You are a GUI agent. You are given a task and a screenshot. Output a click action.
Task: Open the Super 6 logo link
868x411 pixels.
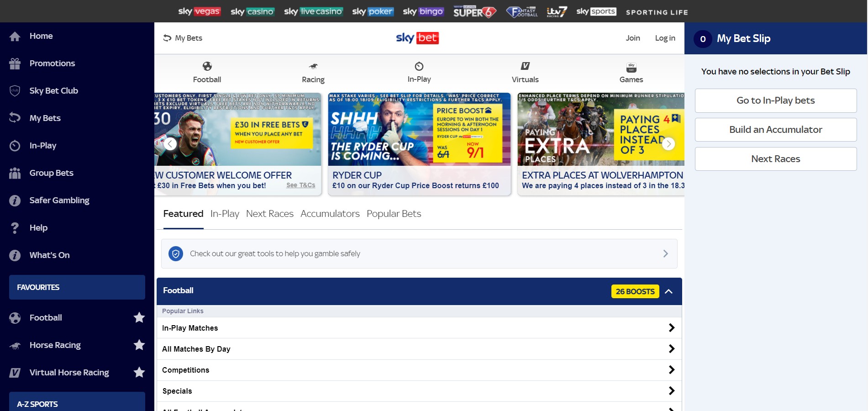(475, 11)
